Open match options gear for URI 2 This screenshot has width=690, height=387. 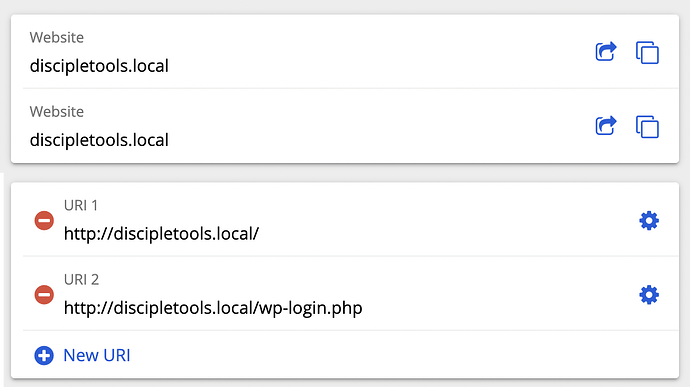[649, 295]
